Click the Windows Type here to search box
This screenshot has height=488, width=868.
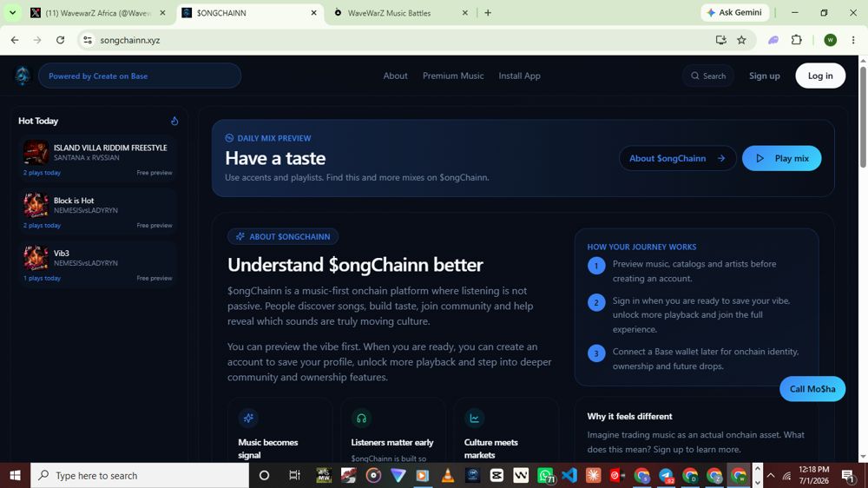pyautogui.click(x=140, y=475)
